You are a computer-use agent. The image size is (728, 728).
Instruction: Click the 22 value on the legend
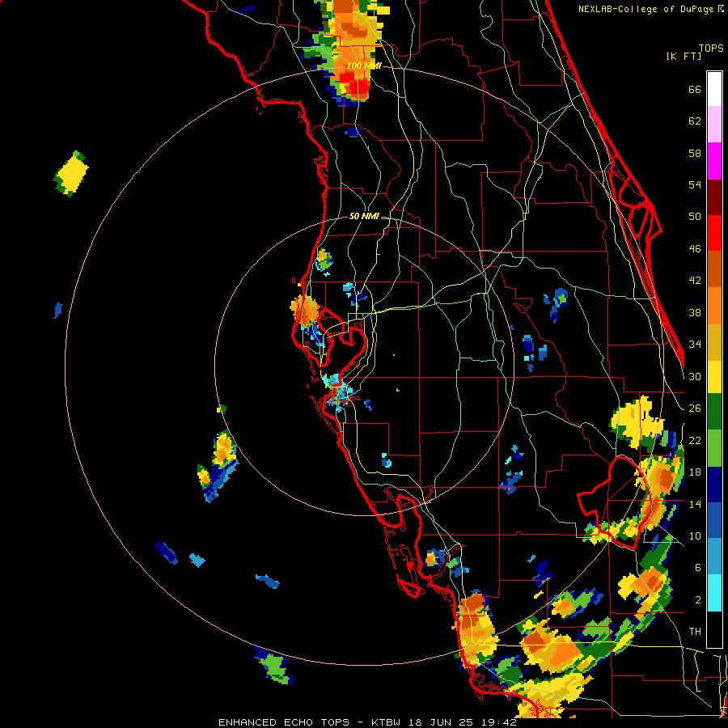[x=695, y=440]
